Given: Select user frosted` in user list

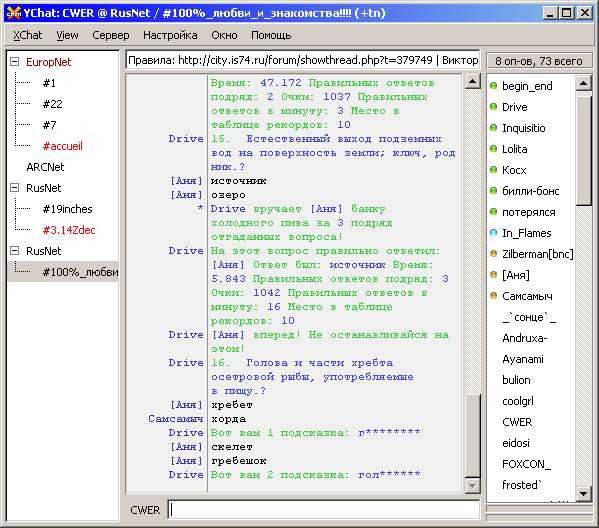Looking at the screenshot, I should coord(521,485).
